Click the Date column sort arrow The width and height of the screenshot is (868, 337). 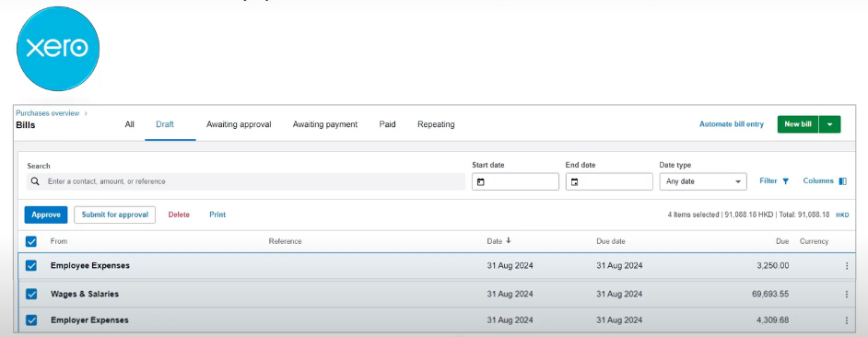[x=509, y=240]
